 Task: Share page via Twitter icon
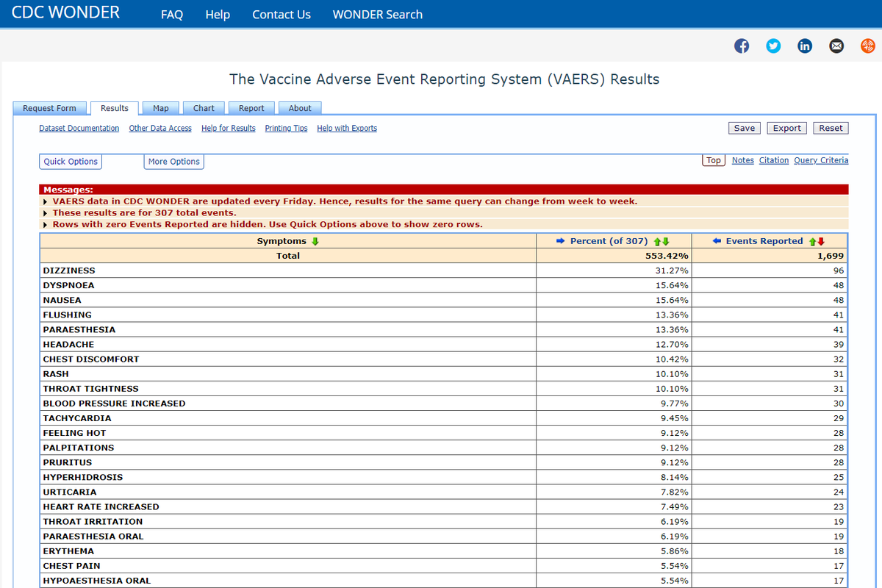[773, 46]
